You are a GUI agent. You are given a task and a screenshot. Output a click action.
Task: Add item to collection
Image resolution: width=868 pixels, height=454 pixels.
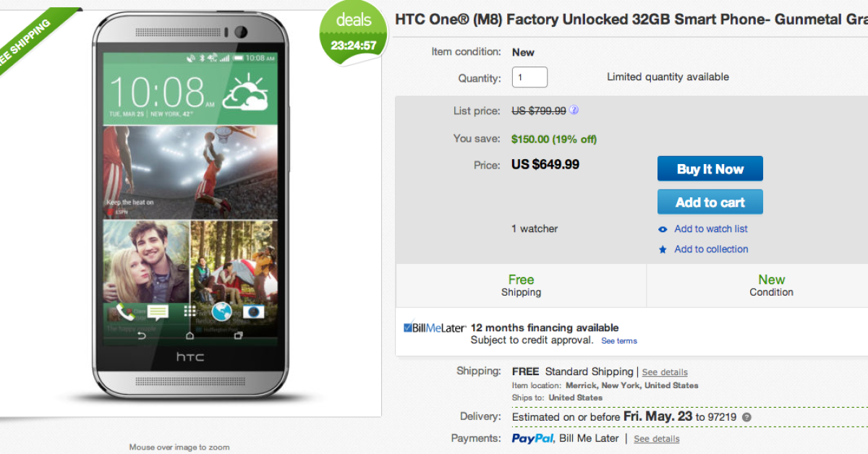[711, 249]
